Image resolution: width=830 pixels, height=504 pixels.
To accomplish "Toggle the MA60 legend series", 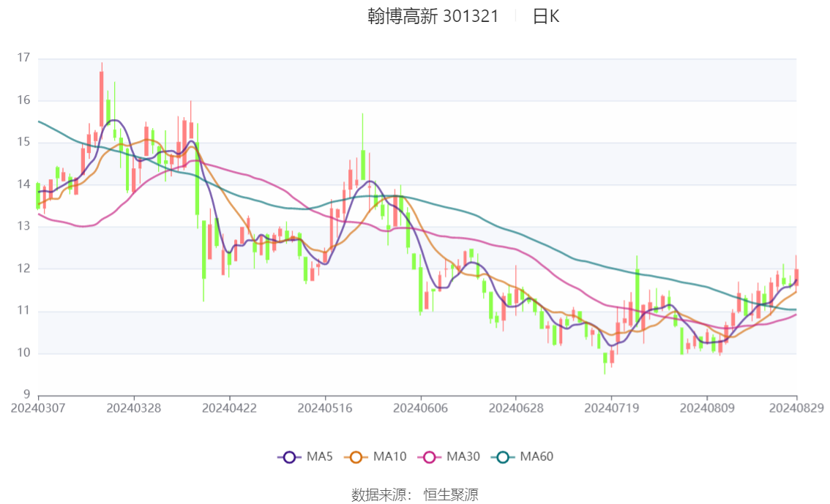I will 522,457.
